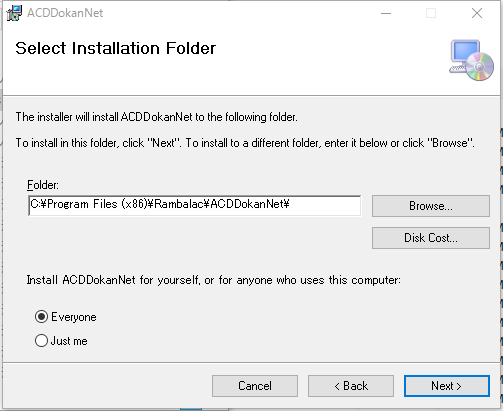Image resolution: width=503 pixels, height=411 pixels.
Task: Cancel the installation
Action: tap(255, 386)
